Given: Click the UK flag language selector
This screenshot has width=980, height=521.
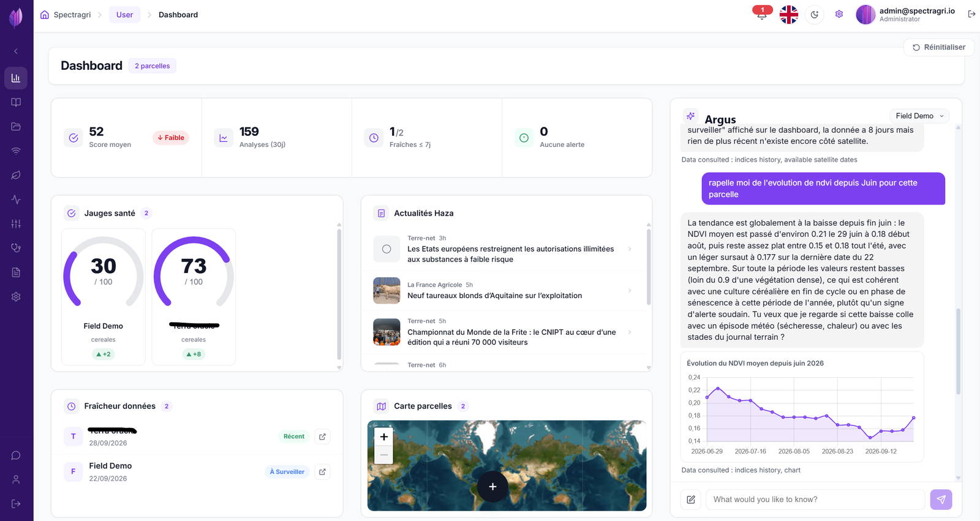Looking at the screenshot, I should click(x=789, y=14).
